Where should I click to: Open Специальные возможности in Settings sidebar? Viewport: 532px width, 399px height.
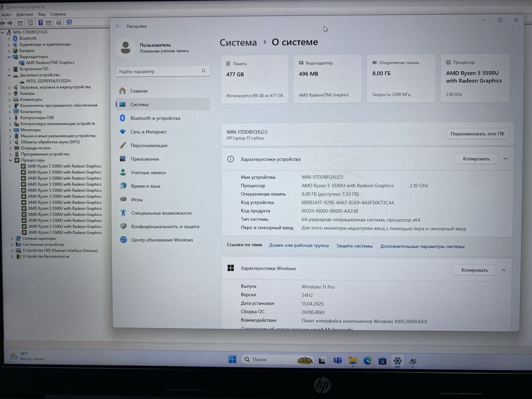(x=162, y=213)
